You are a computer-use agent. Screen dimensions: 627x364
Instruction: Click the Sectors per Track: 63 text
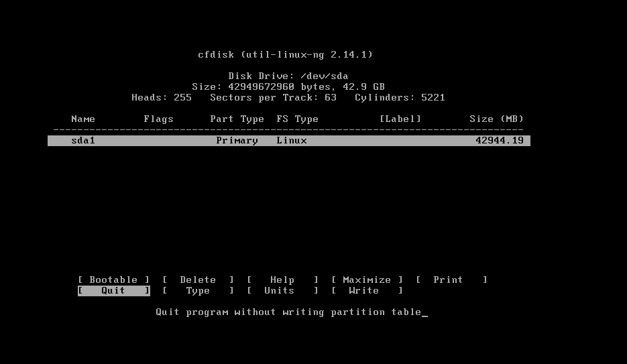[273, 97]
